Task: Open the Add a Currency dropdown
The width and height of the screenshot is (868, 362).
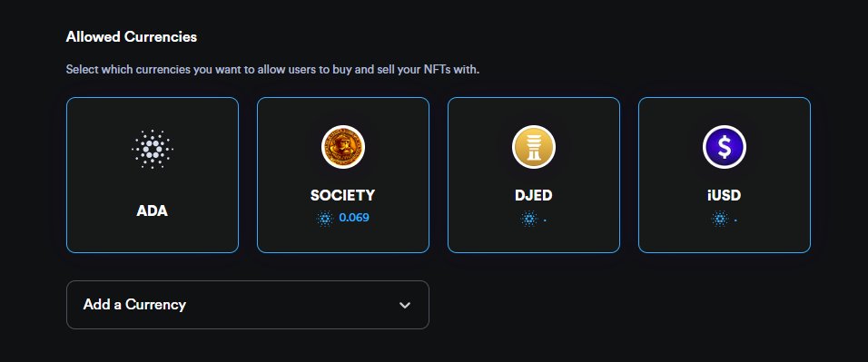Action: (x=248, y=305)
